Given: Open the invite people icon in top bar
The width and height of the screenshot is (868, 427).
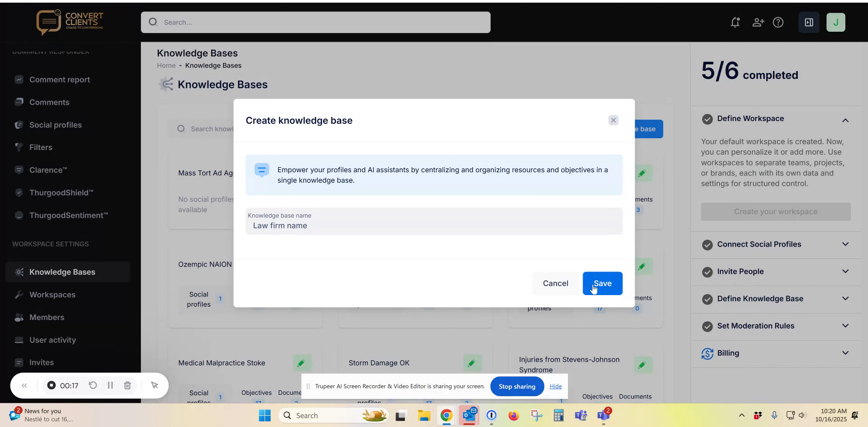Looking at the screenshot, I should click(x=758, y=22).
